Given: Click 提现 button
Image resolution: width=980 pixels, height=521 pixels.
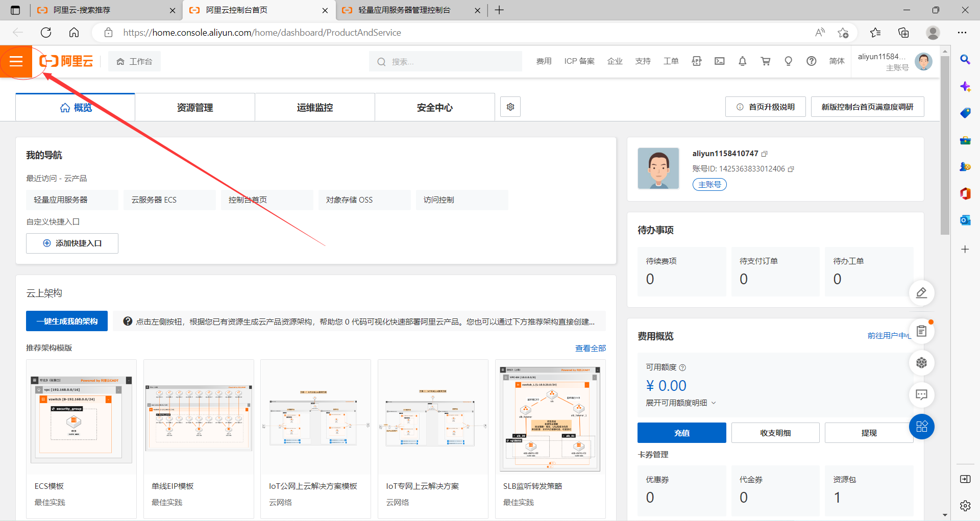Looking at the screenshot, I should click(869, 433).
